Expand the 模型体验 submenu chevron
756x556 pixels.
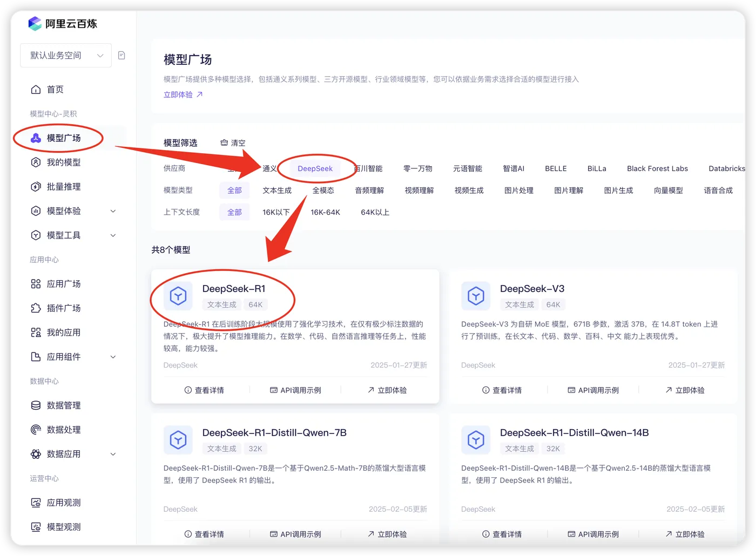pyautogui.click(x=113, y=211)
